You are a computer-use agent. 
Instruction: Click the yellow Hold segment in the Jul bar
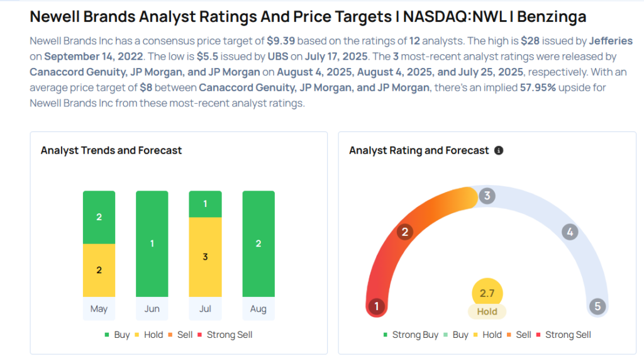click(205, 257)
